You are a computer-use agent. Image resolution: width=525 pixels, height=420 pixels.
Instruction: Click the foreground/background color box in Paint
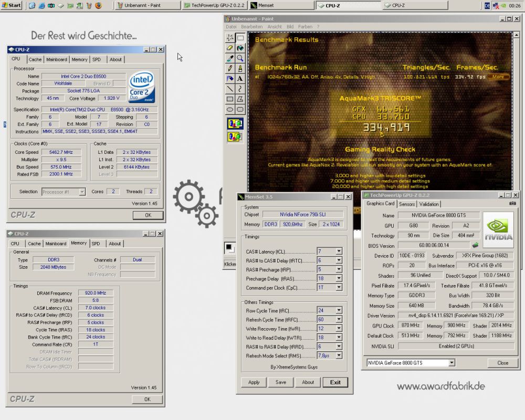(230, 248)
